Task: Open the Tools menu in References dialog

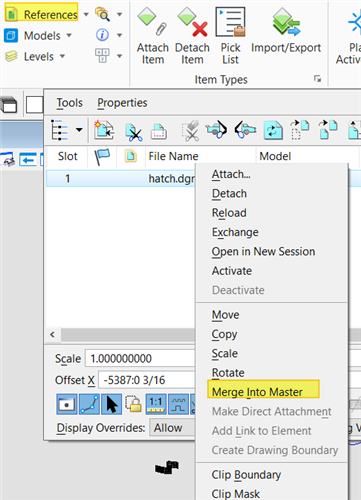Action: coord(69,103)
